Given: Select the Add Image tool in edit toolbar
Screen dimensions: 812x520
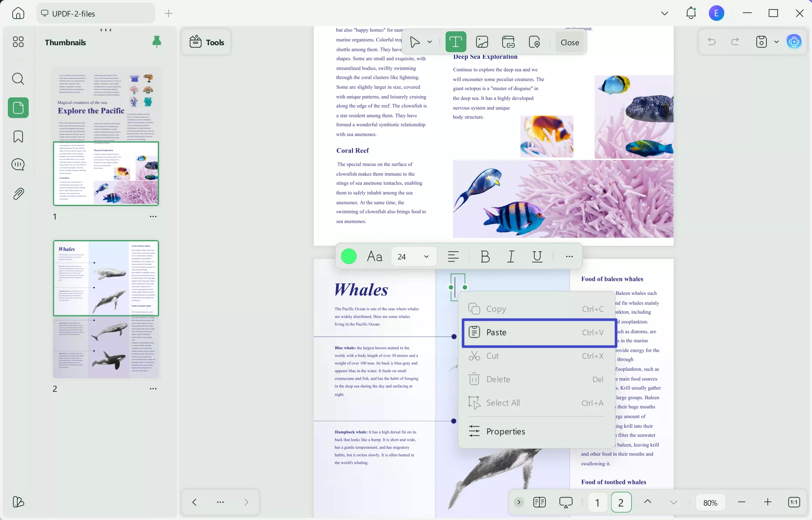Looking at the screenshot, I should [482, 42].
